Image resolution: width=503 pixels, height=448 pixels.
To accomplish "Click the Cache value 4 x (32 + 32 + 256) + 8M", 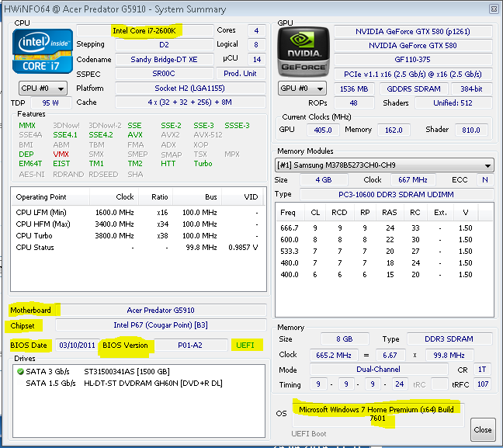I will [190, 102].
